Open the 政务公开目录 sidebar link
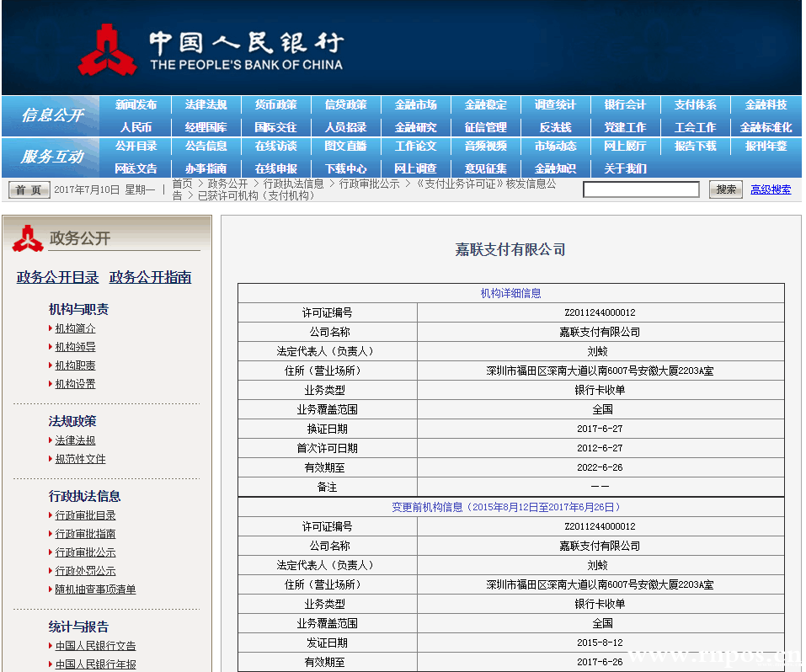Viewport: 806px width, 672px height. click(57, 277)
